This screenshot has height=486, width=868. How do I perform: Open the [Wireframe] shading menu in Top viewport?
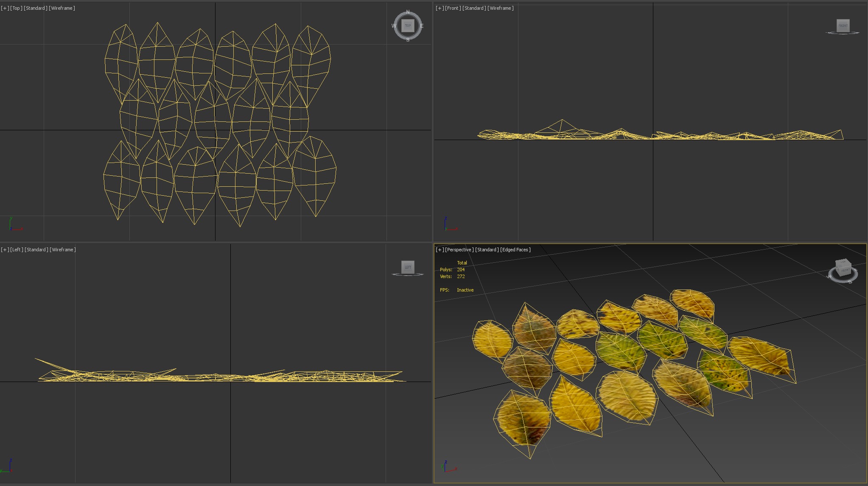[x=62, y=8]
